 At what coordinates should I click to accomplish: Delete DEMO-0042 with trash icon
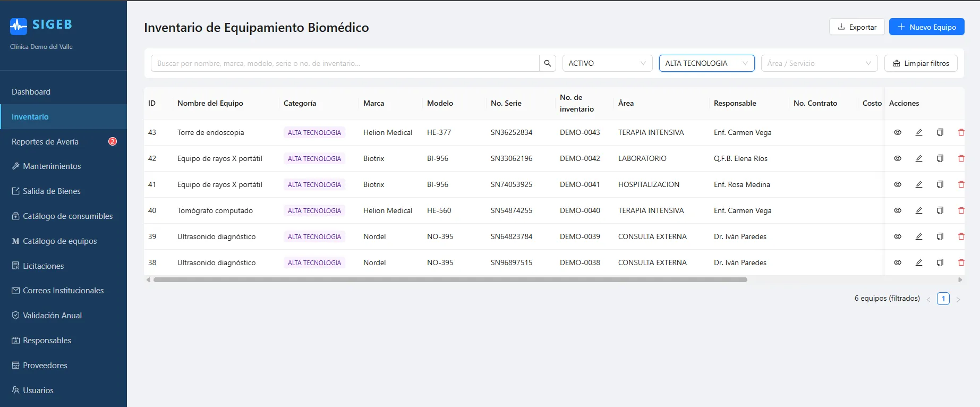pos(961,158)
